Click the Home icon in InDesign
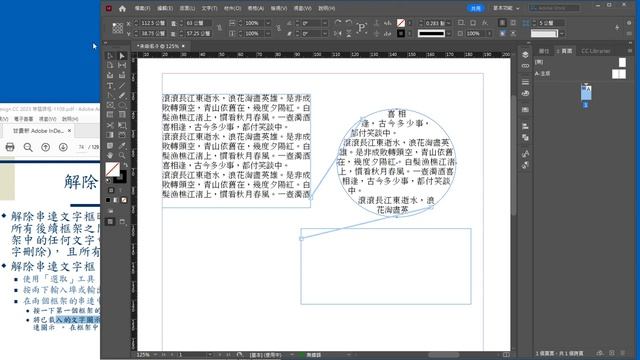Image resolution: width=640 pixels, height=360 pixels. tap(122, 8)
